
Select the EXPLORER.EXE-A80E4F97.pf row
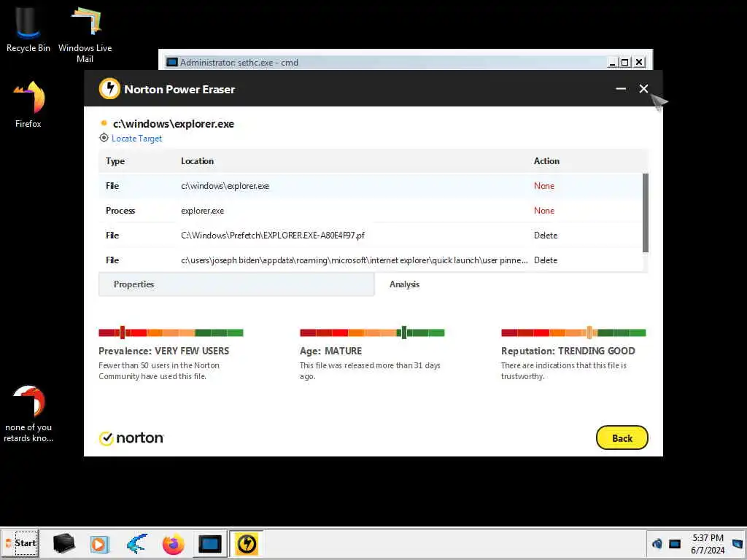click(371, 236)
